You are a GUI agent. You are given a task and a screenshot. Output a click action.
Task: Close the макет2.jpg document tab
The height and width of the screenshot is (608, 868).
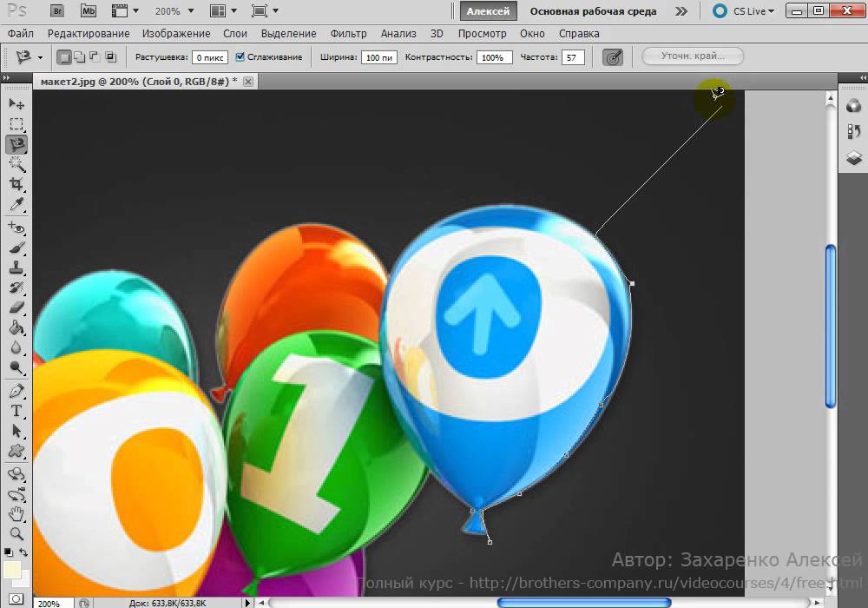pos(248,82)
